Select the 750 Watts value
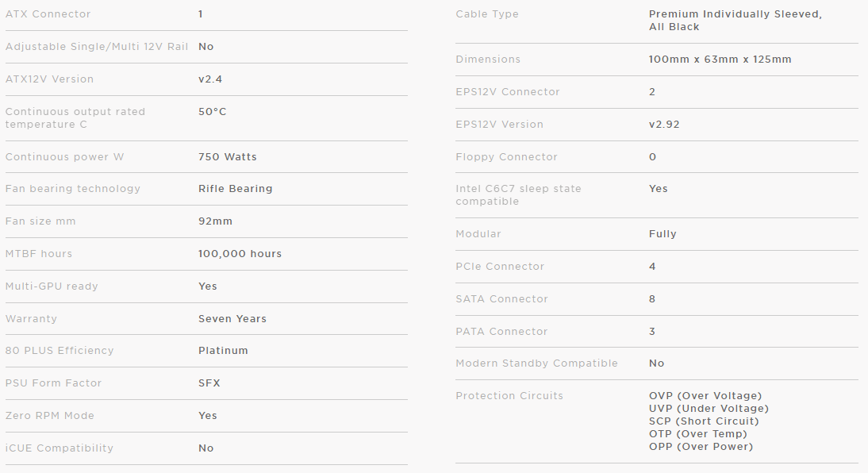The image size is (868, 473). (228, 157)
